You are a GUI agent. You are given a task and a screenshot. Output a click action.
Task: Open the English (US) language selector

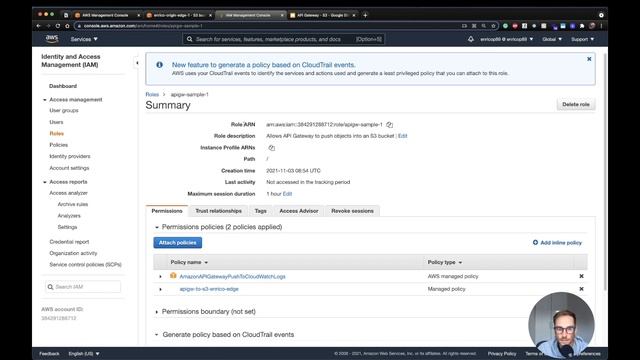coord(84,353)
